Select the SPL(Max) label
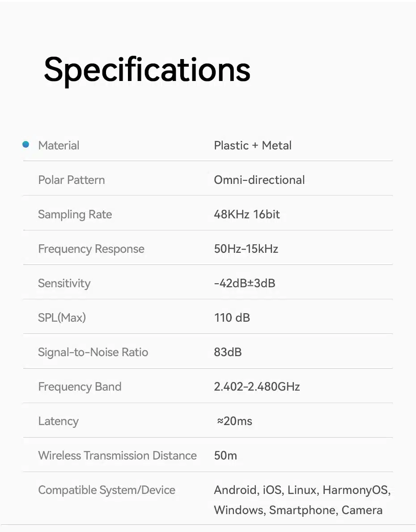Viewport: 416px width, 532px height. (62, 318)
